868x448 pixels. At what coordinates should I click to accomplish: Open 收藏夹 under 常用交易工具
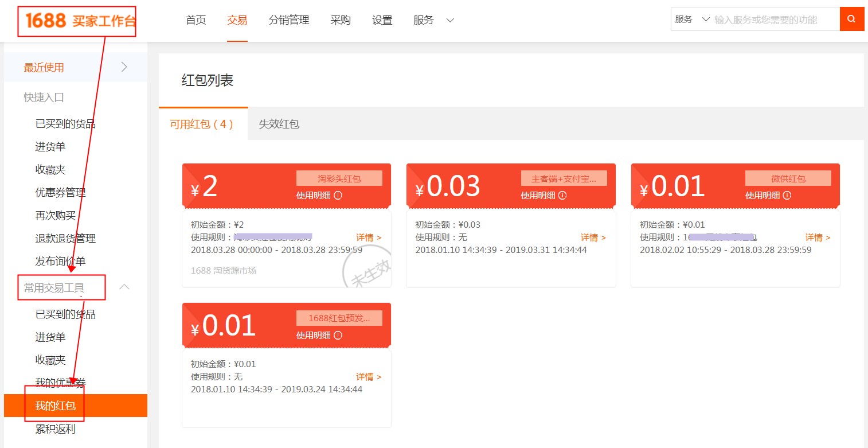click(50, 360)
